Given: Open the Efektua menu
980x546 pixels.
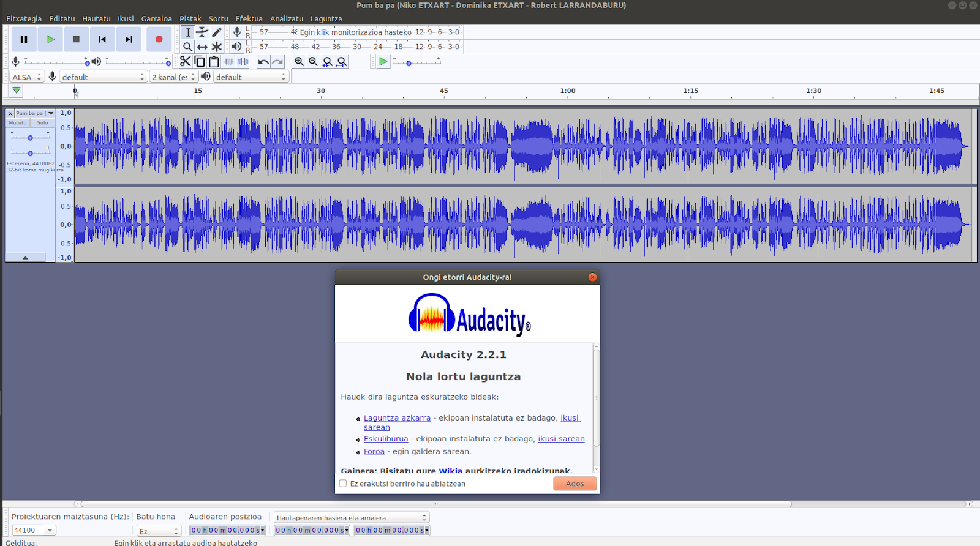Looking at the screenshot, I should click(249, 19).
